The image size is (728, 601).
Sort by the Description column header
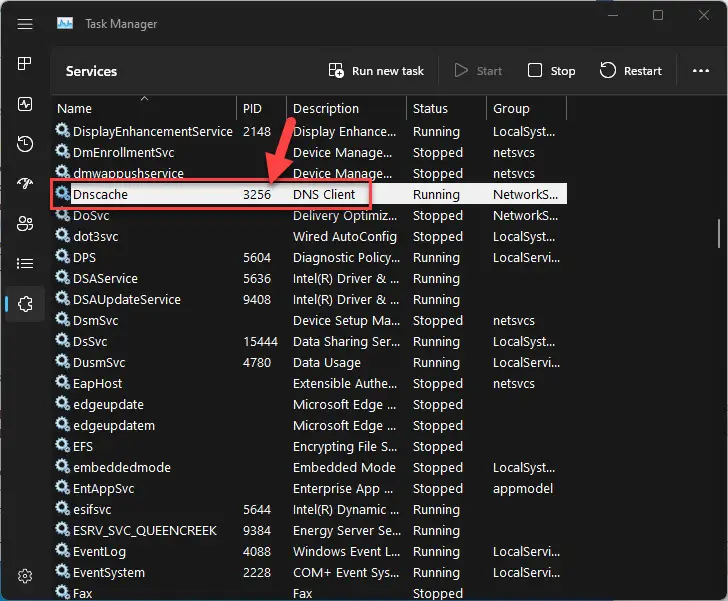346,108
